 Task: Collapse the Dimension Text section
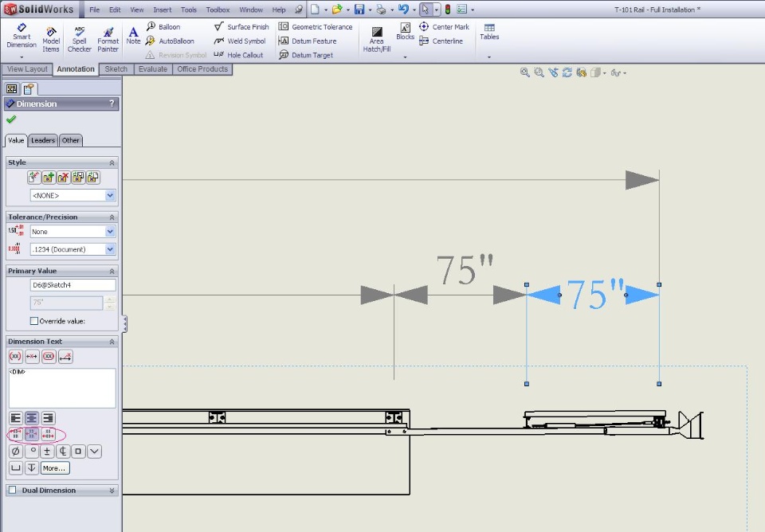pos(112,342)
